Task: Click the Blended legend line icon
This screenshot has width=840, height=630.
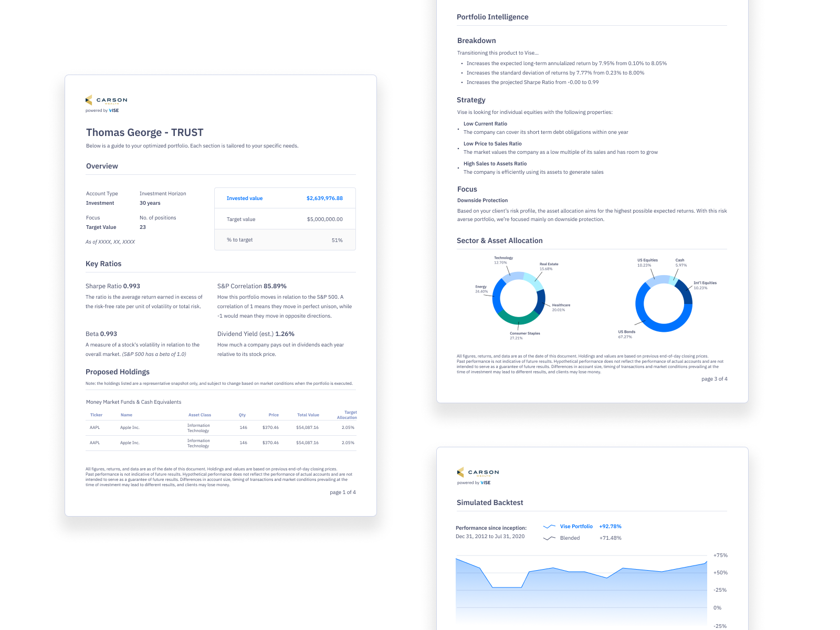Action: (549, 538)
